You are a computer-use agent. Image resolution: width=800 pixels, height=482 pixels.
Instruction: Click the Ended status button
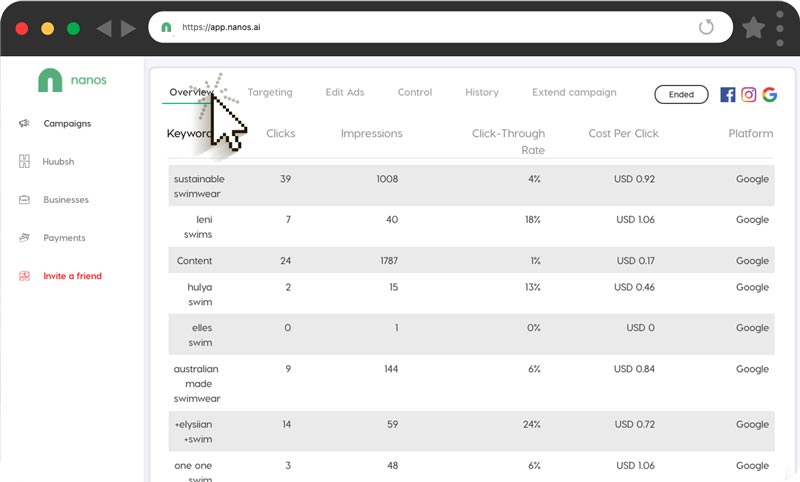(681, 95)
